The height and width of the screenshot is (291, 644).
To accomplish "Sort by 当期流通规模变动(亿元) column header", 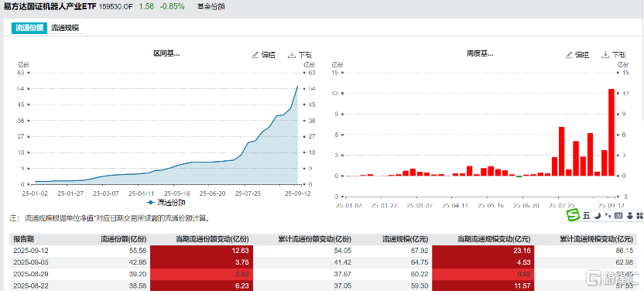I will click(x=493, y=239).
